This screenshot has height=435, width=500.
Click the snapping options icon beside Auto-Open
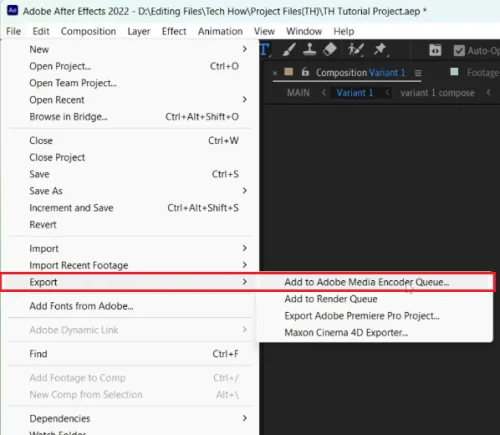pos(435,50)
